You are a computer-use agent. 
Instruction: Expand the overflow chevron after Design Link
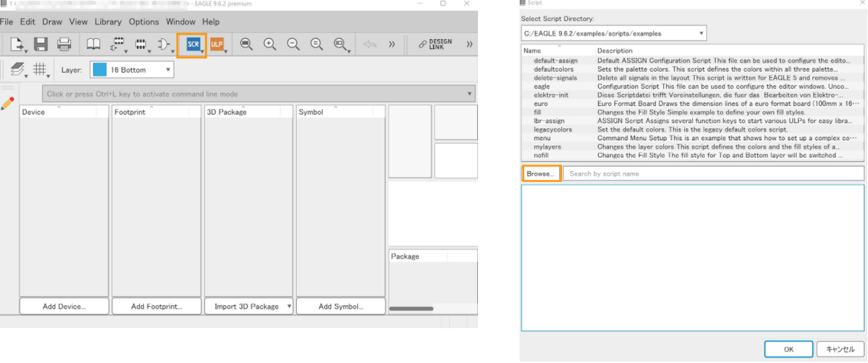(x=469, y=44)
